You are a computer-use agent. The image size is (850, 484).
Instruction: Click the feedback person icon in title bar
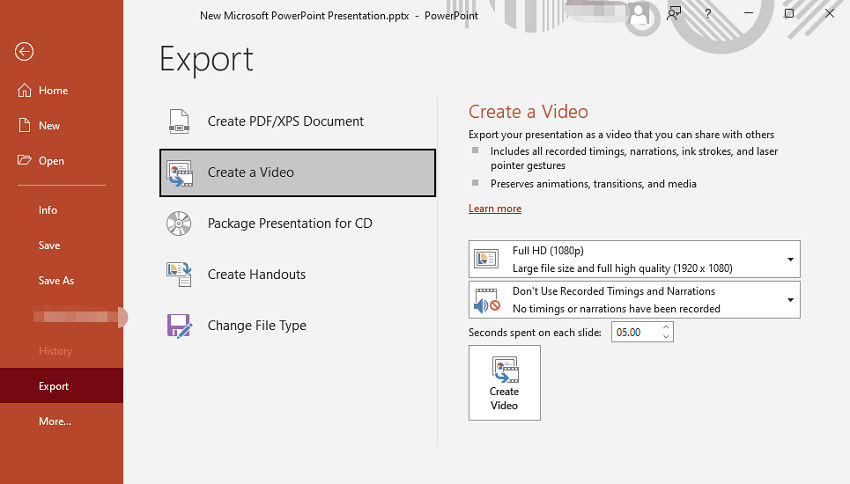[x=674, y=14]
